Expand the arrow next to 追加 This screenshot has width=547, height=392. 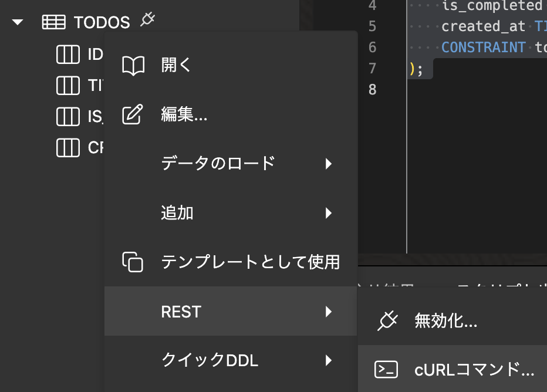328,213
